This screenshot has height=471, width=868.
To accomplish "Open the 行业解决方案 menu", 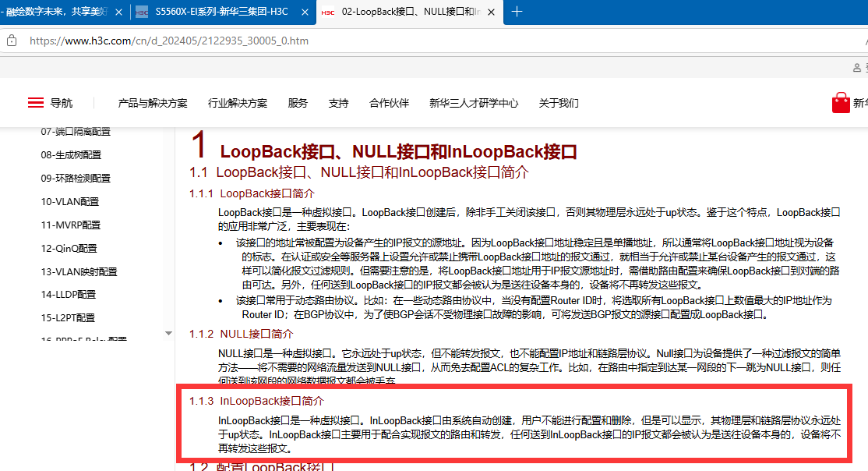I will [238, 103].
